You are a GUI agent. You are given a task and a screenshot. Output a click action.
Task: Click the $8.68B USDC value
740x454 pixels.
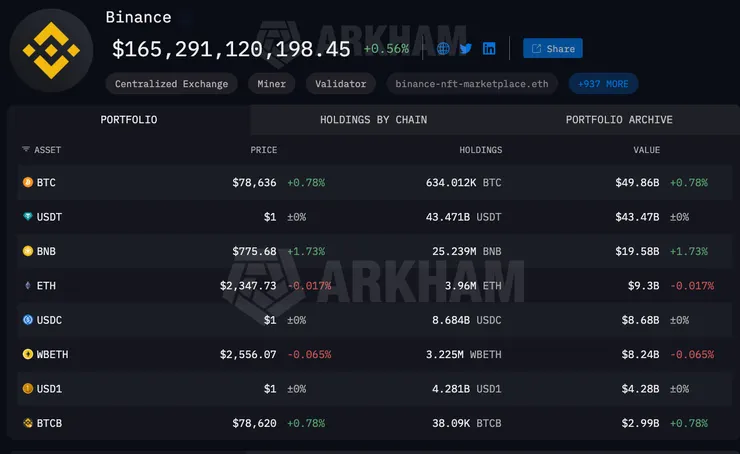640,320
